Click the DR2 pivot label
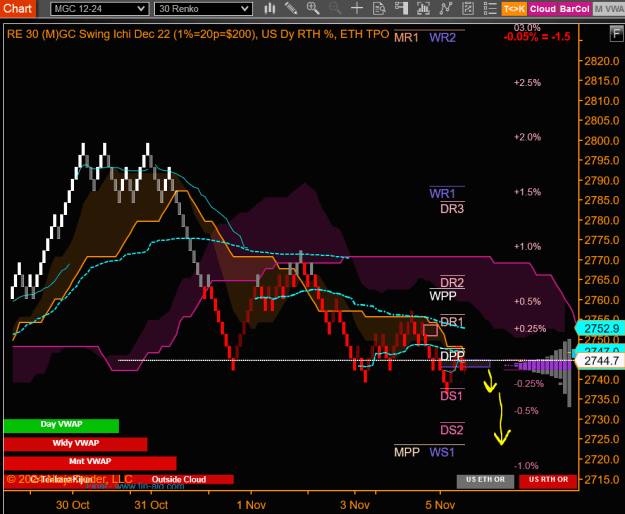Image resolution: width=625 pixels, height=514 pixels. [x=452, y=283]
